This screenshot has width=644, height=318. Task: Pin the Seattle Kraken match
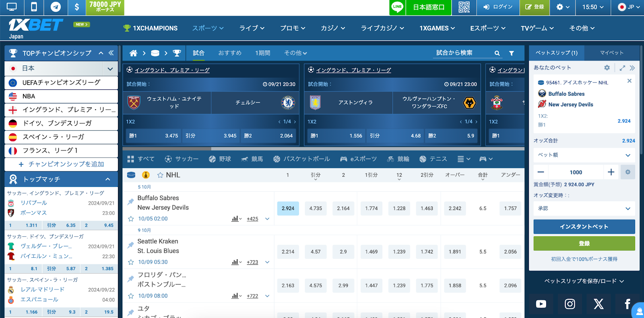[x=130, y=245]
